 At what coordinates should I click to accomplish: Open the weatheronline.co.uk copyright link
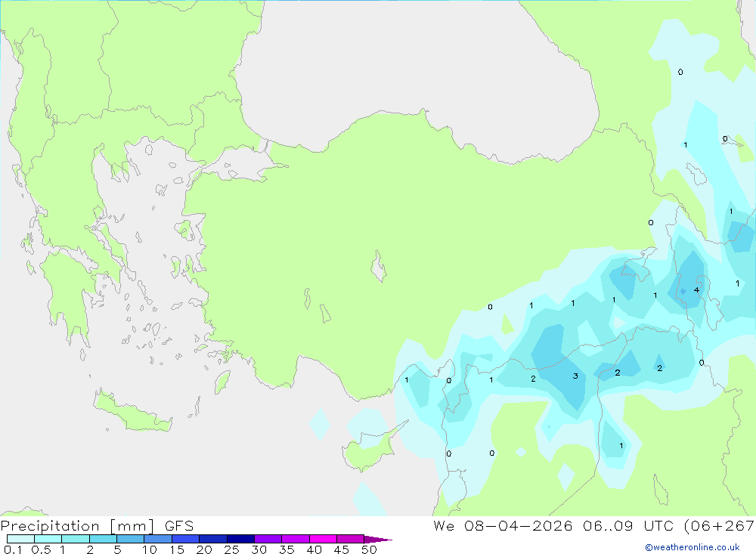click(692, 547)
